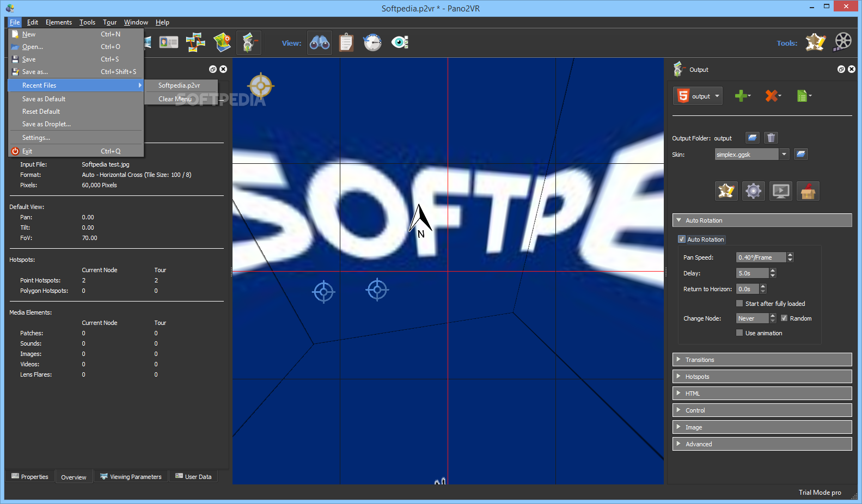The width and height of the screenshot is (862, 504).
Task: Preview output with the monitor play button
Action: coord(781,191)
